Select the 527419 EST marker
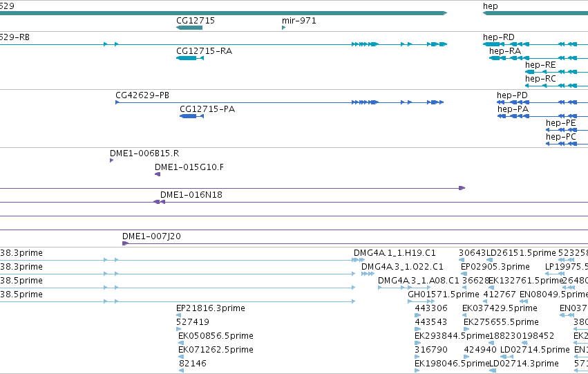This screenshot has height=374, width=588. [x=178, y=329]
